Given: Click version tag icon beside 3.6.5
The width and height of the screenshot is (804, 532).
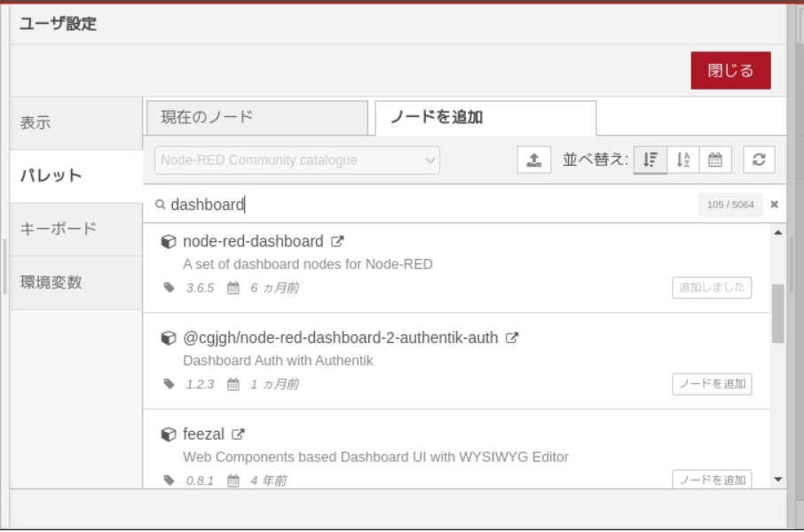Looking at the screenshot, I should click(169, 287).
